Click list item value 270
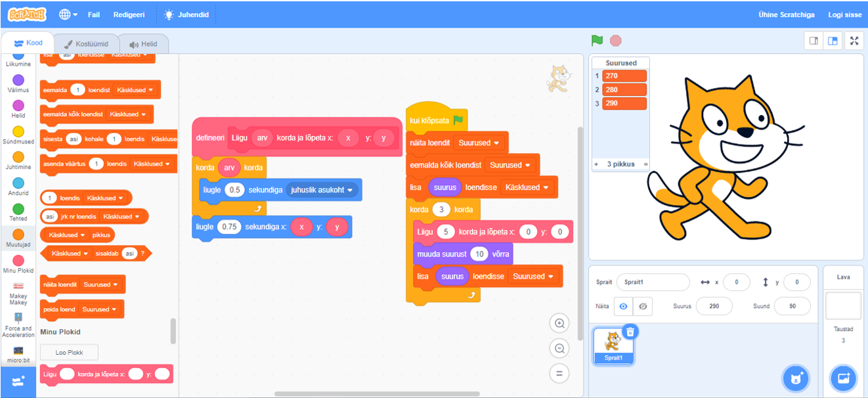 pos(624,76)
